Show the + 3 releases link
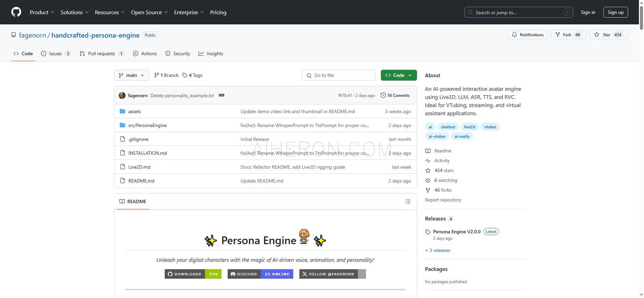The width and height of the screenshot is (644, 298). (x=438, y=250)
